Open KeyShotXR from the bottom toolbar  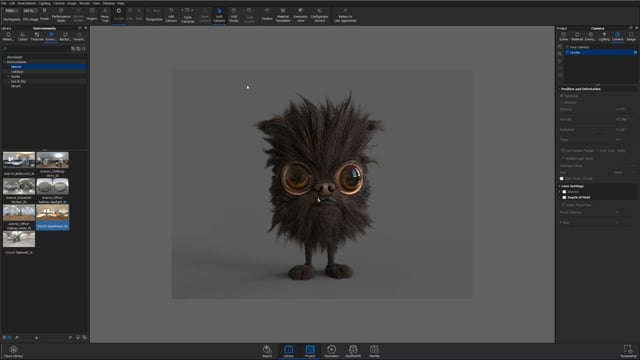pos(353,351)
